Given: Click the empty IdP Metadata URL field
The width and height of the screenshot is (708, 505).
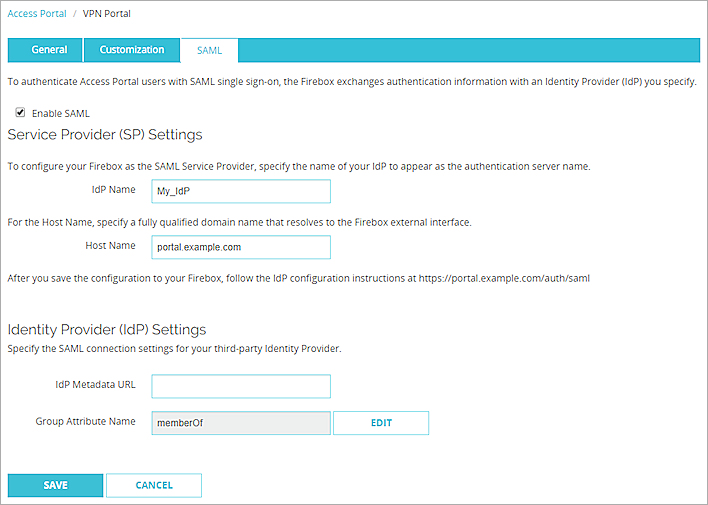Looking at the screenshot, I should tap(241, 386).
